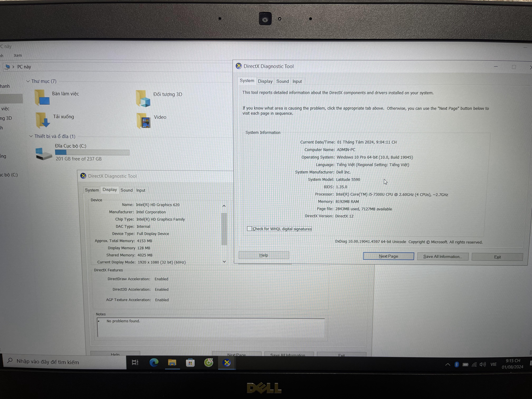Click the Intel Corporation manufacturer value

tap(151, 212)
